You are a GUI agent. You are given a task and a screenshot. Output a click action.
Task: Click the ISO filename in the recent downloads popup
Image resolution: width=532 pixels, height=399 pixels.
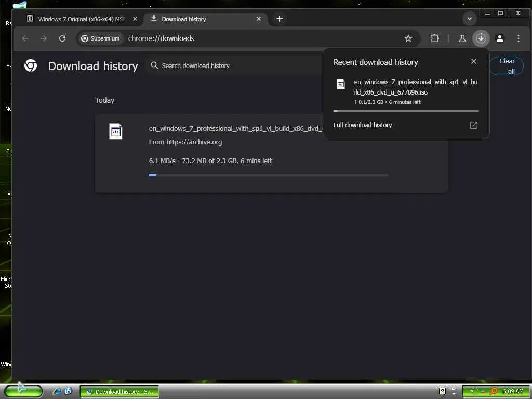point(416,87)
